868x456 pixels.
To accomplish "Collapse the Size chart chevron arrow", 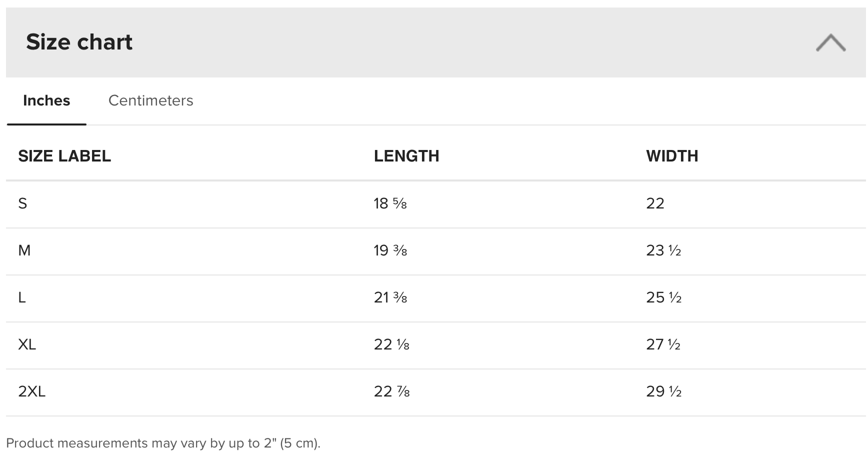I will pos(830,42).
